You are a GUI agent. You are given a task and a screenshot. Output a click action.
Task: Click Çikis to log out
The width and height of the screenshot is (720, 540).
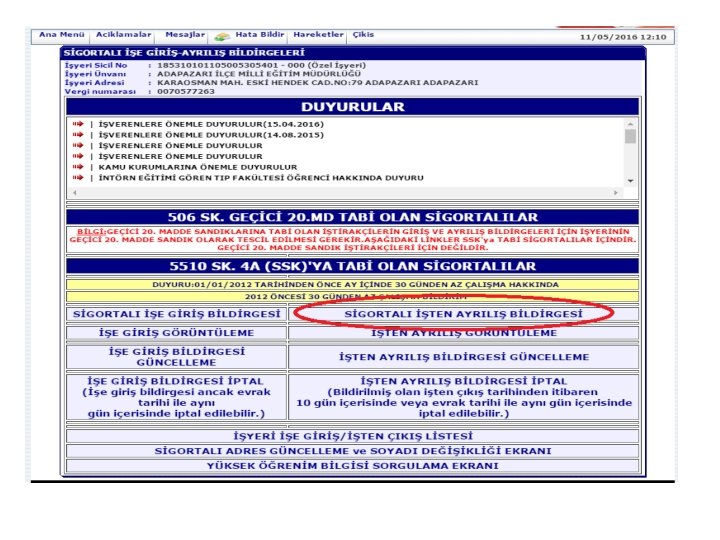pyautogui.click(x=363, y=35)
